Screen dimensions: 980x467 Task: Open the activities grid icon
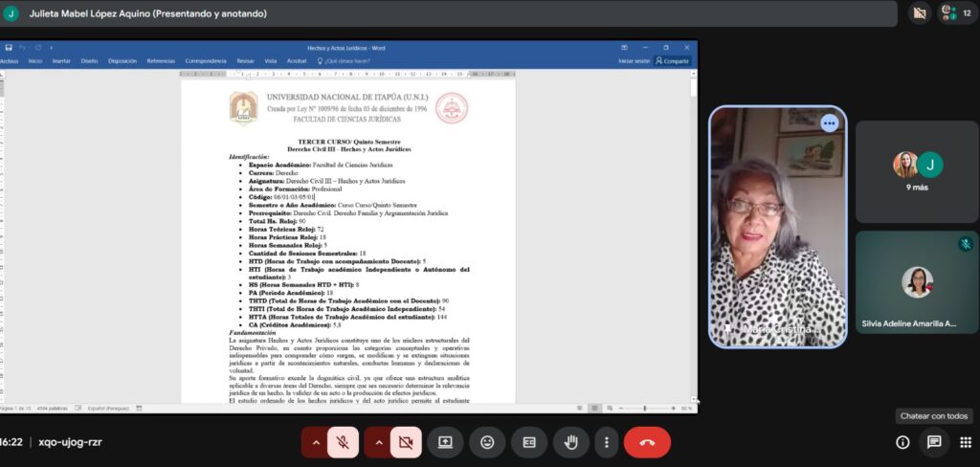tap(965, 442)
